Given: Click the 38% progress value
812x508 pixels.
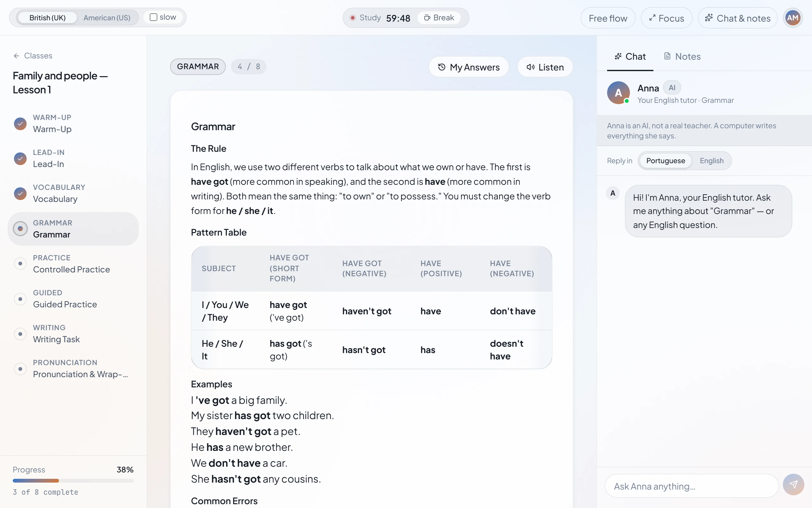Looking at the screenshot, I should (125, 469).
